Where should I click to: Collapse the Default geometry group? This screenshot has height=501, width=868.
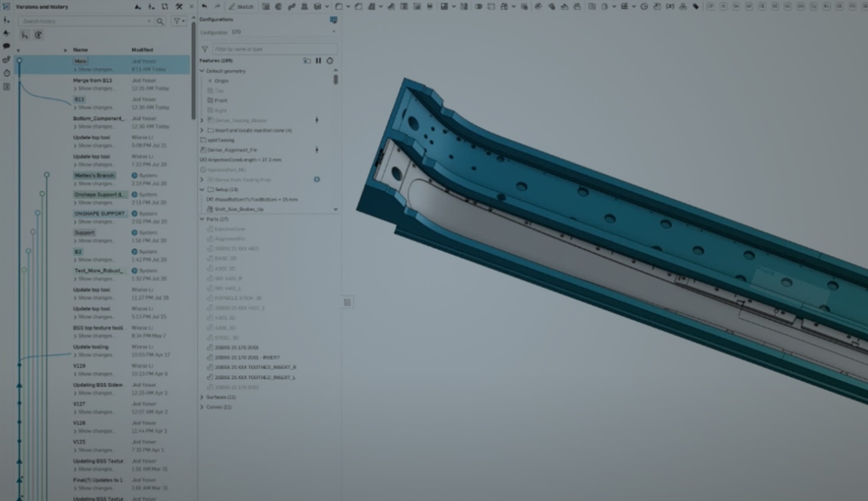coord(202,71)
